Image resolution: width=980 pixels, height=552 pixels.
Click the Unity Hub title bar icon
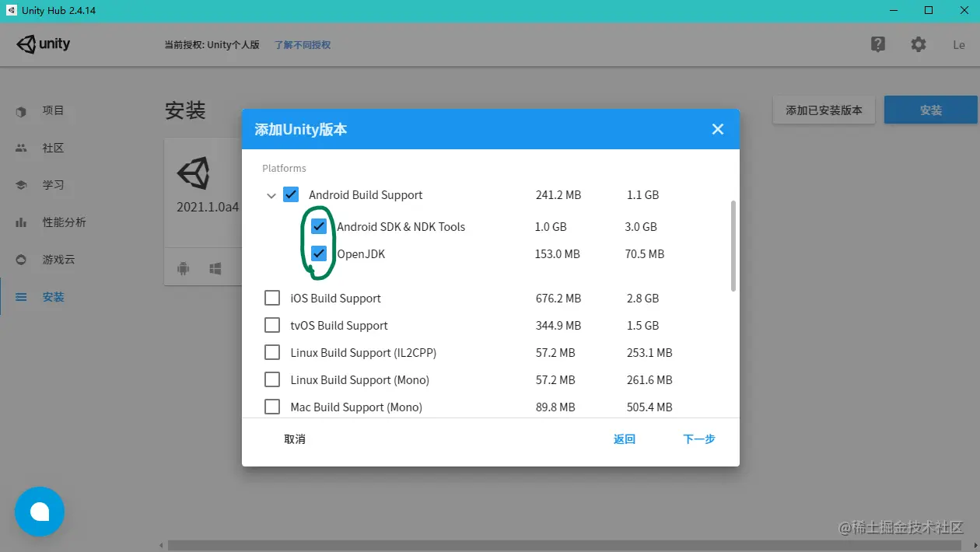coord(11,10)
